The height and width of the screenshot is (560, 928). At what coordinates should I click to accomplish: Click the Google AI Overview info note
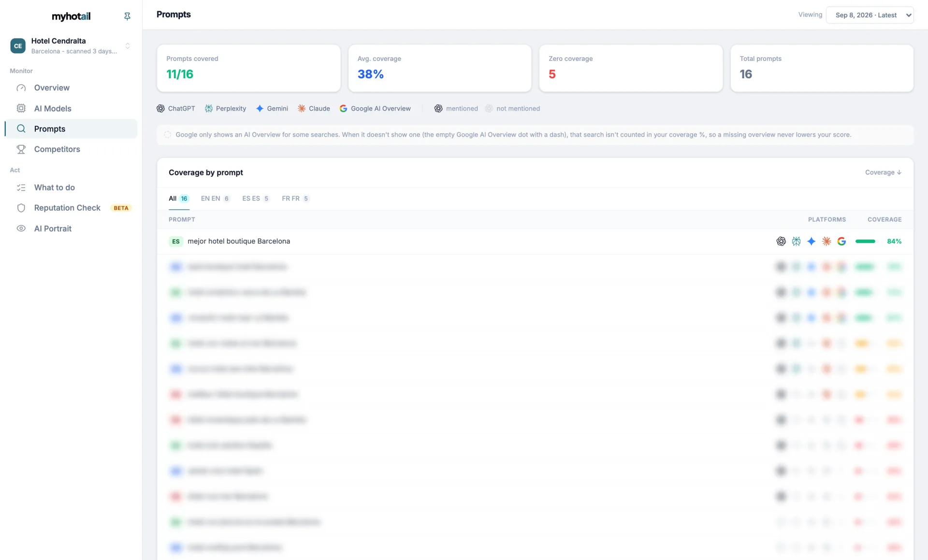535,135
